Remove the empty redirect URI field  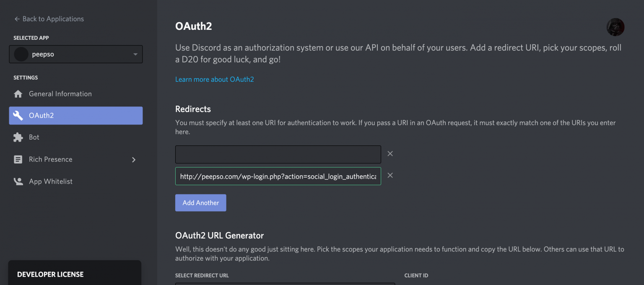point(390,153)
